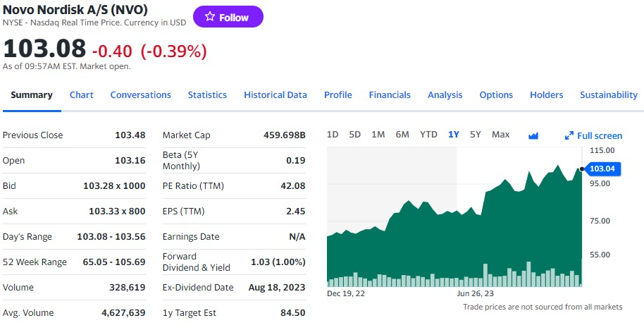Click Day's Range 103.08 - 103.56
The width and height of the screenshot is (644, 330).
(x=111, y=237)
